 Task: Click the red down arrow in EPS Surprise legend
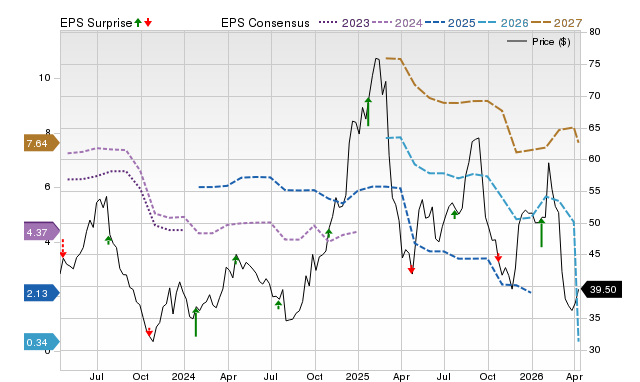click(148, 22)
